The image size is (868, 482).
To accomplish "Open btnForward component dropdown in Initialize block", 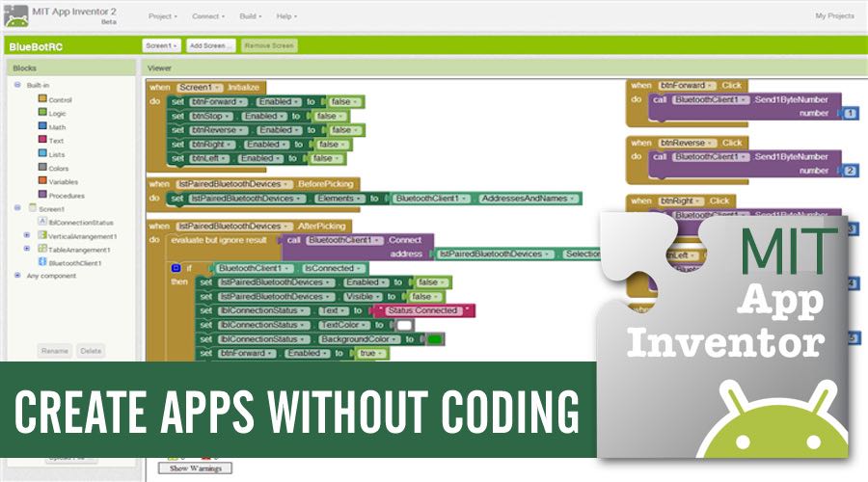I will pyautogui.click(x=218, y=102).
